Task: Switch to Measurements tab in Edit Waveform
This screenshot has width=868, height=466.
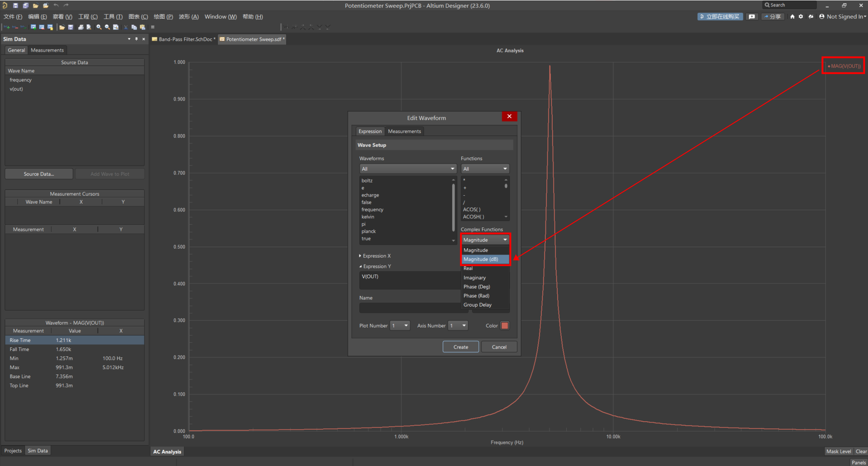Action: click(x=404, y=131)
